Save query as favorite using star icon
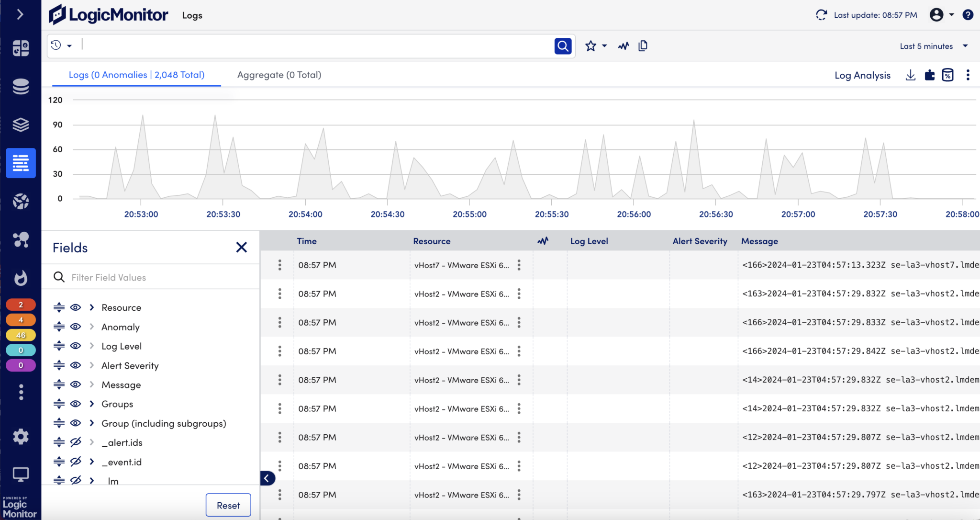The width and height of the screenshot is (980, 520). (591, 45)
